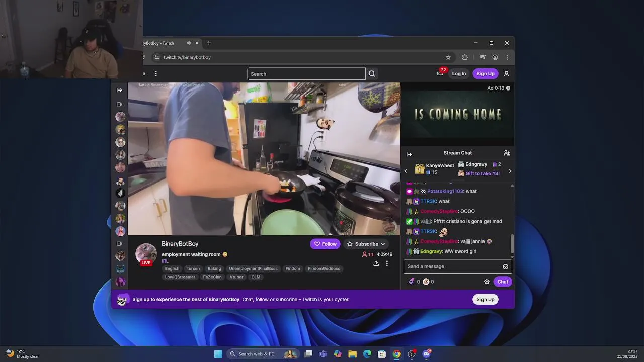Click the Baking tag

coord(214,269)
